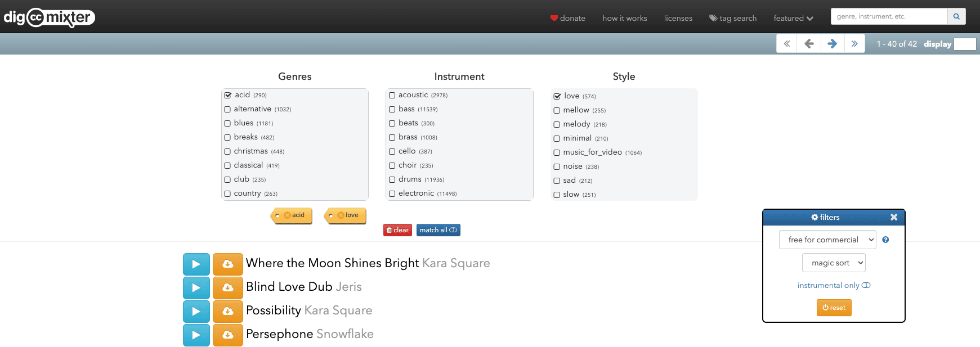Play the Possibility track
The image size is (980, 347).
point(196,311)
